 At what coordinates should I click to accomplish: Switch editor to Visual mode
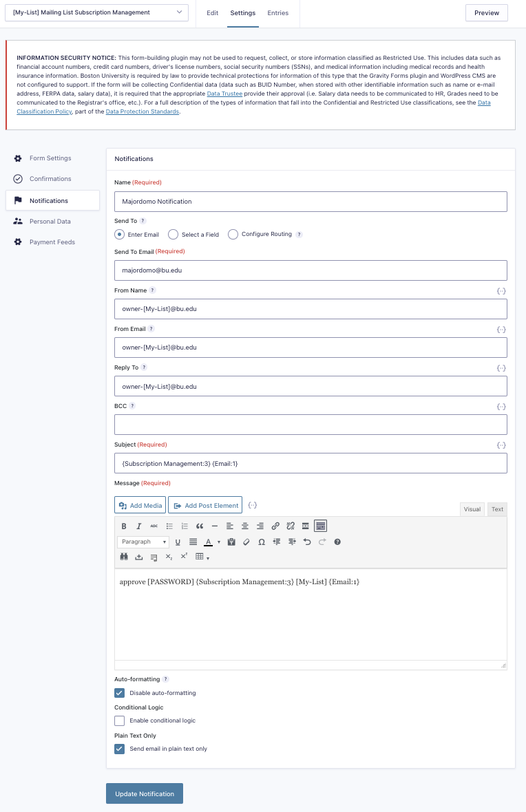click(x=472, y=510)
